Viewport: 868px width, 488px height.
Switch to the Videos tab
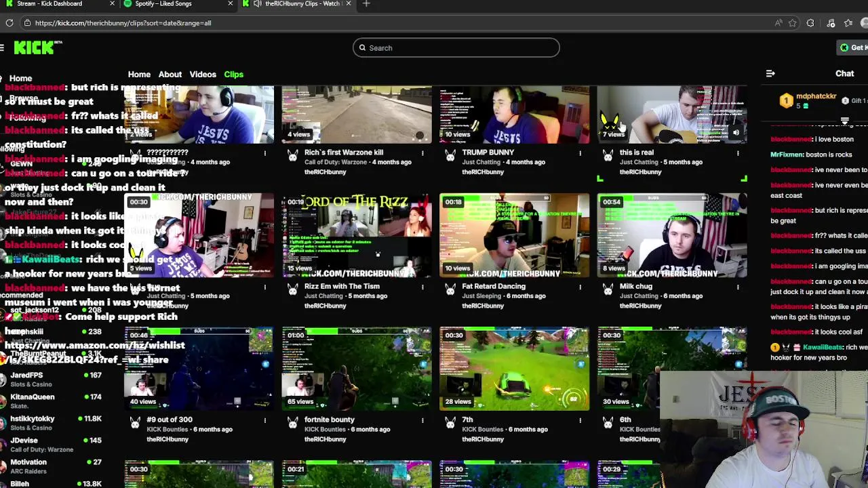tap(203, 75)
